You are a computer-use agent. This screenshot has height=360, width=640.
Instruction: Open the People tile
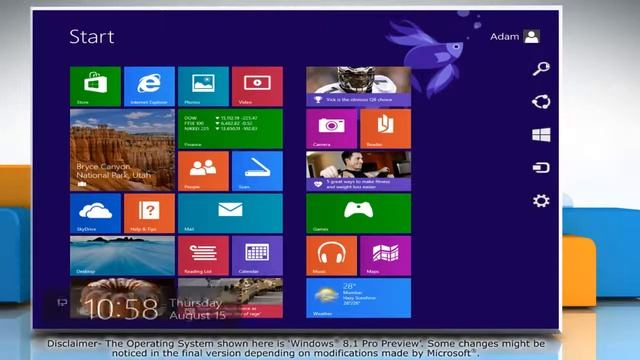point(203,171)
